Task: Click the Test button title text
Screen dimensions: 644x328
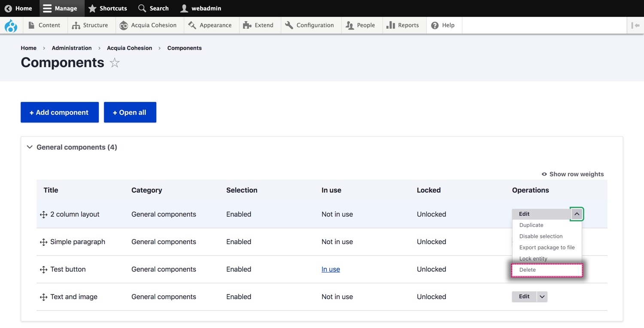Action: click(68, 270)
